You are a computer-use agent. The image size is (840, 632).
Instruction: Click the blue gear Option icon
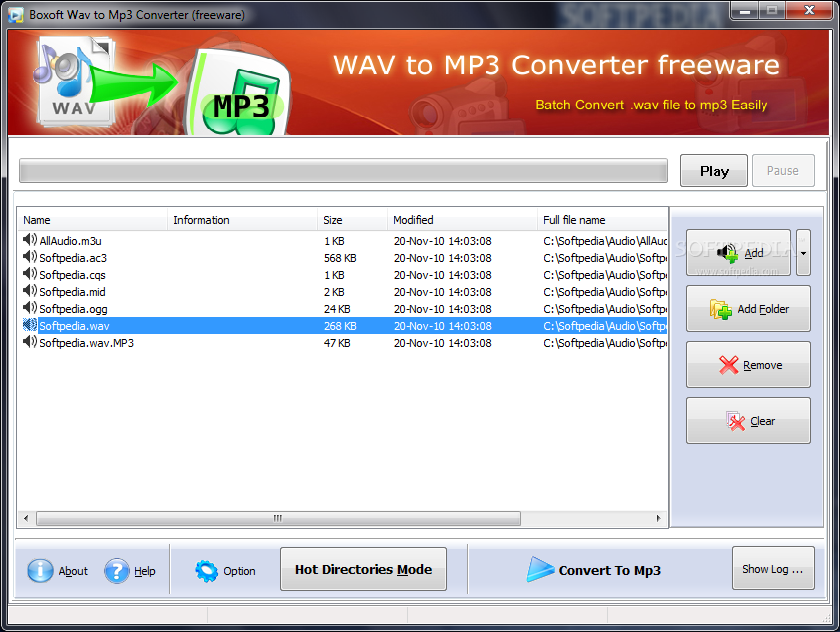(x=206, y=571)
